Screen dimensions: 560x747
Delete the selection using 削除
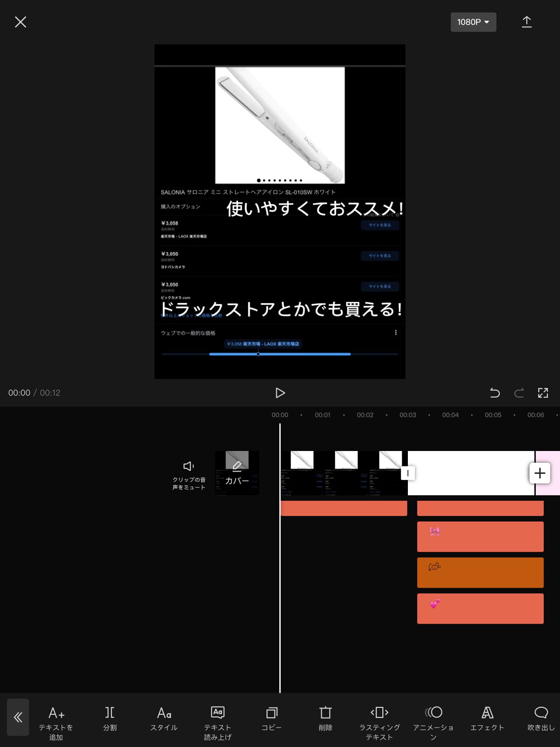pos(325,719)
